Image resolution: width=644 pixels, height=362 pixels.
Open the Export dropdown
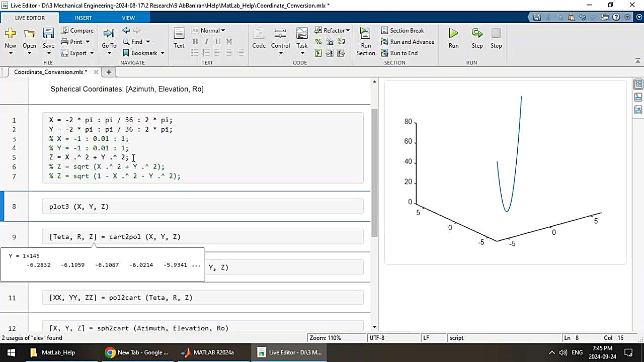92,53
